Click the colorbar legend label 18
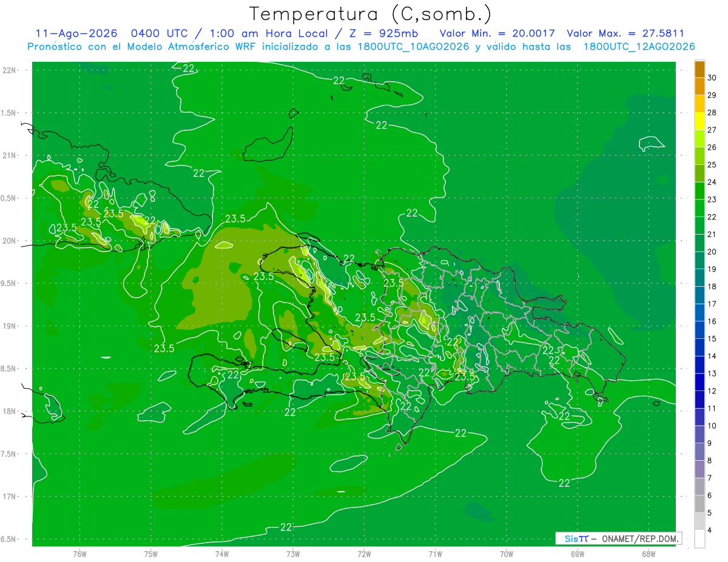This screenshot has width=728, height=562. (x=712, y=286)
